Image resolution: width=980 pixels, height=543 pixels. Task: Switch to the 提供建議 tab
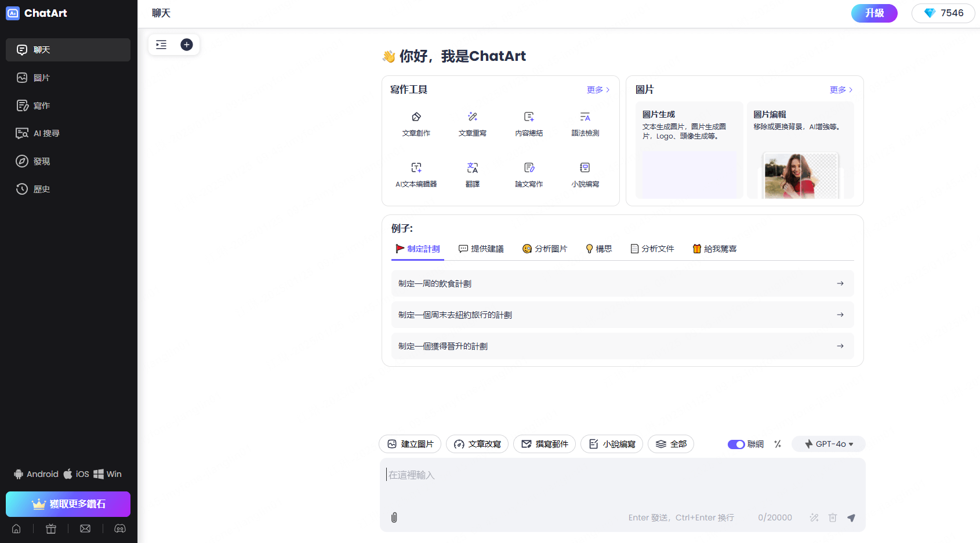click(x=481, y=249)
